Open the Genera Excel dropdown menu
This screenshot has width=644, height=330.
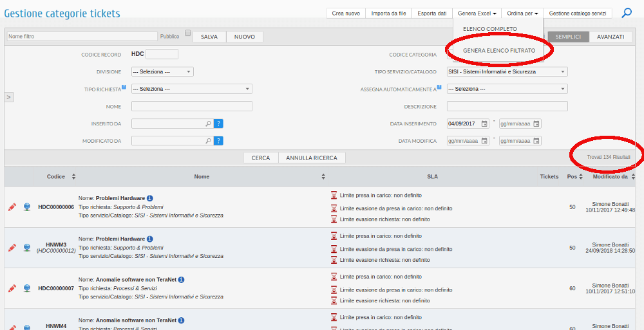click(477, 13)
